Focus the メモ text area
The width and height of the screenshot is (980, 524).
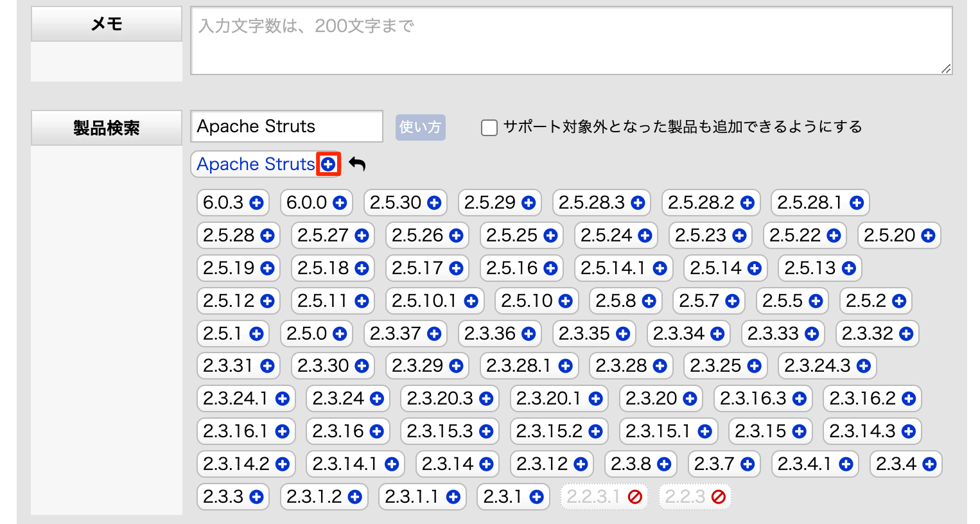pos(572,41)
